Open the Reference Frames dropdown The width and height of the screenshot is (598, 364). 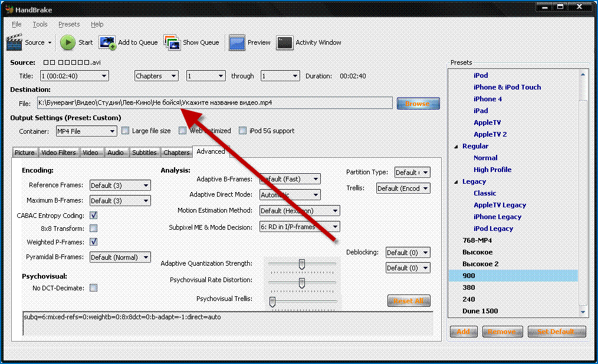click(x=120, y=186)
